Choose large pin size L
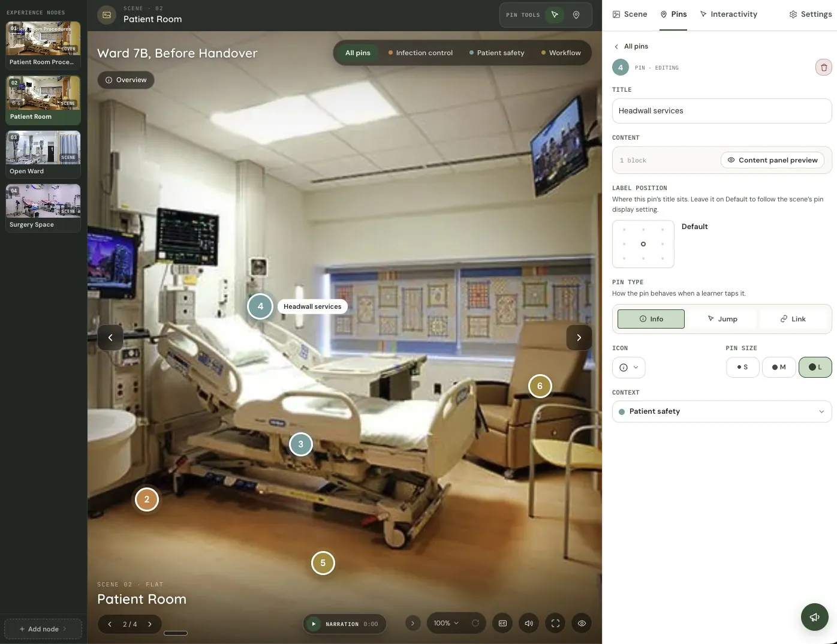837x644 pixels. [815, 367]
